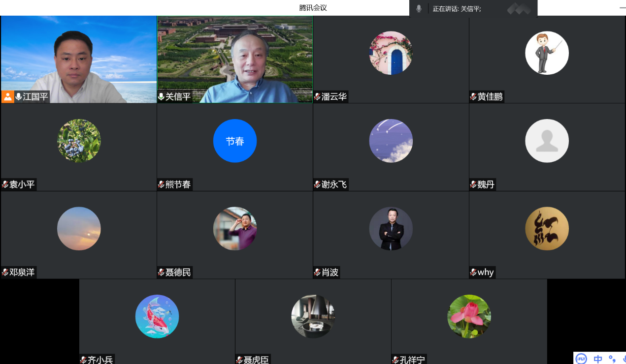Select 江国平's video tile
Screen dimensions: 626x364
click(x=79, y=60)
